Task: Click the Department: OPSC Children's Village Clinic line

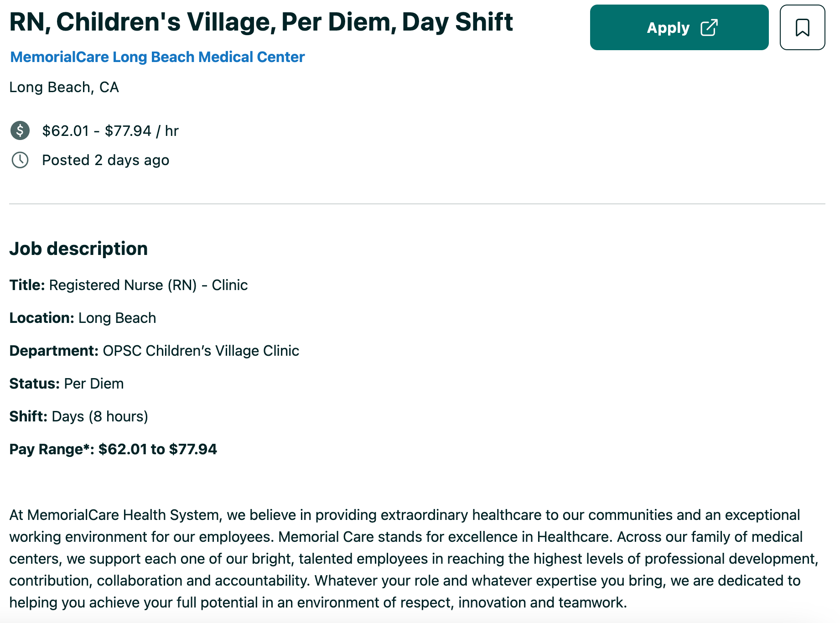Action: tap(154, 351)
